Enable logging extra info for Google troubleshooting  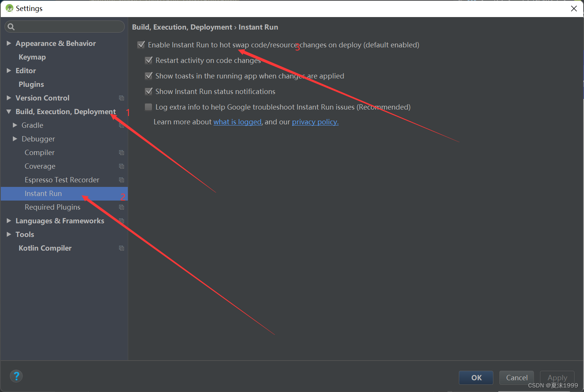[x=149, y=107]
